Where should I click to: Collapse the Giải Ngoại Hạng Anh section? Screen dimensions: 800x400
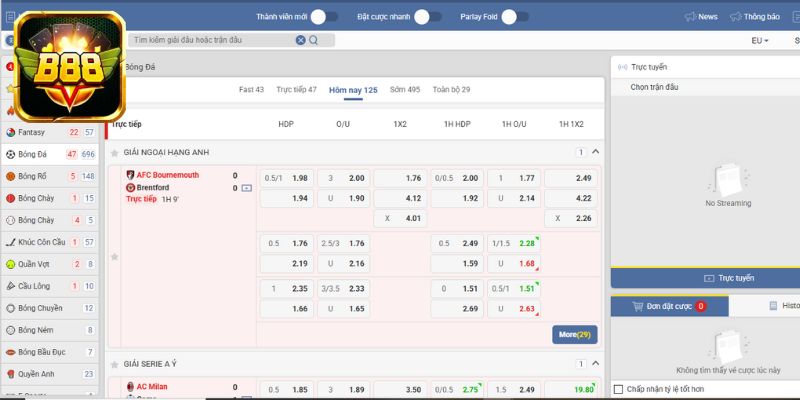click(596, 153)
